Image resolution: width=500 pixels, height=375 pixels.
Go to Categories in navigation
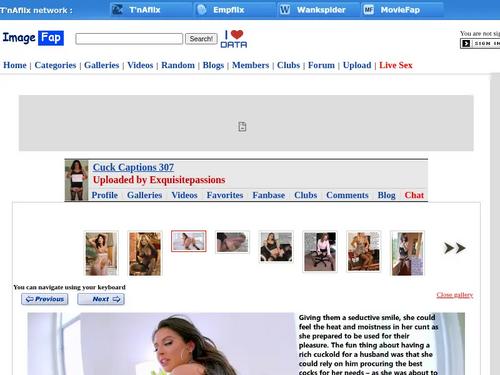coord(55,65)
